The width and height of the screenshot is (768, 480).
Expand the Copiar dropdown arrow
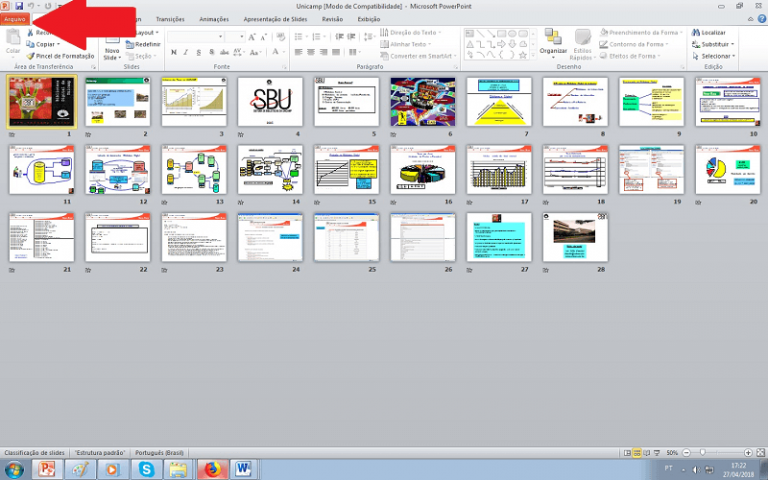(x=59, y=44)
